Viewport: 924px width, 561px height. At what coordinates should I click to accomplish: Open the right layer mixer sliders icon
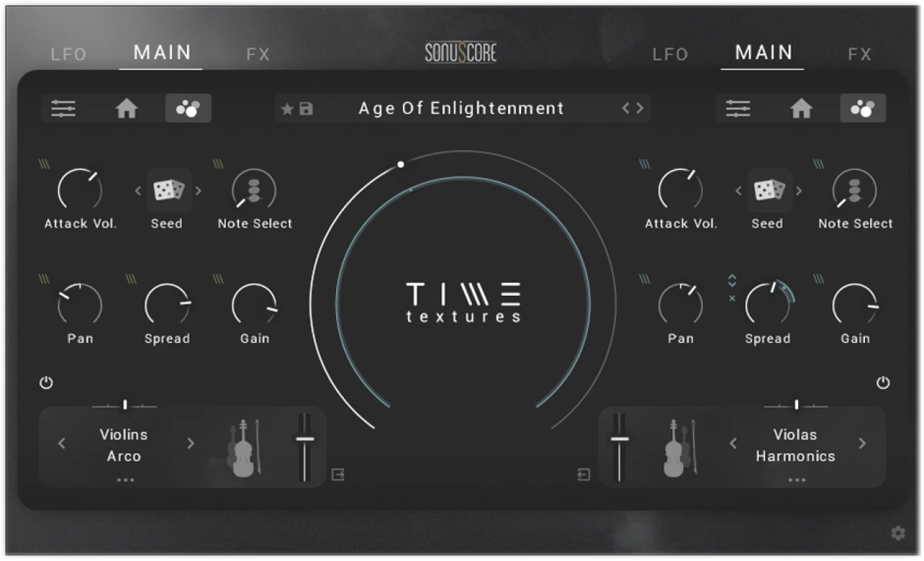[x=738, y=109]
